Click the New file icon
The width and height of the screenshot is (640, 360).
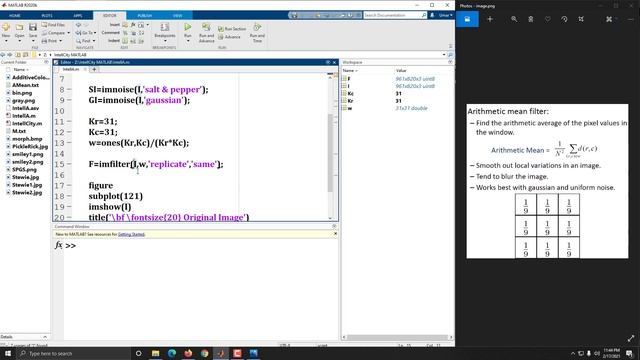(x=6, y=28)
